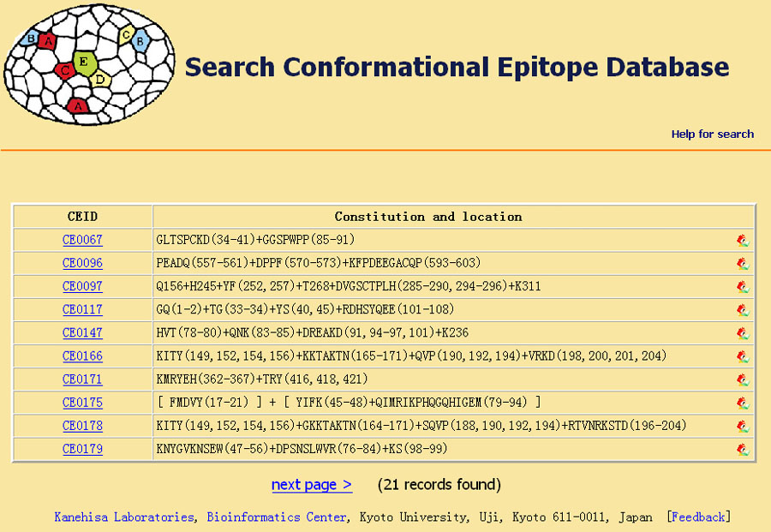Open Help for search
The width and height of the screenshot is (771, 532).
click(x=713, y=134)
